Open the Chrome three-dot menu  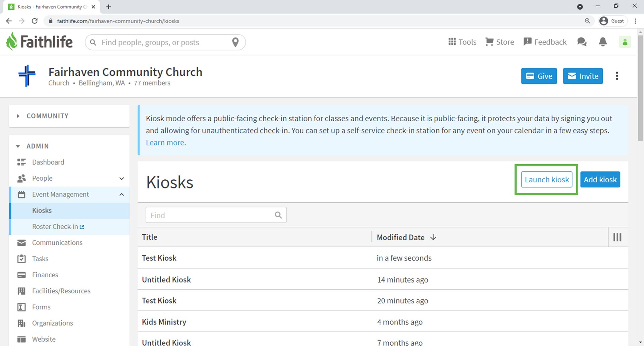635,21
